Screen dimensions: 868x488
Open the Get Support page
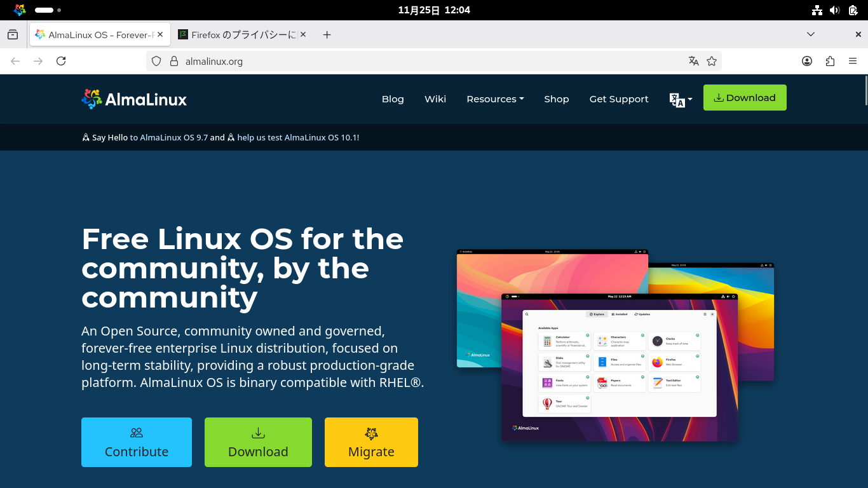(619, 99)
